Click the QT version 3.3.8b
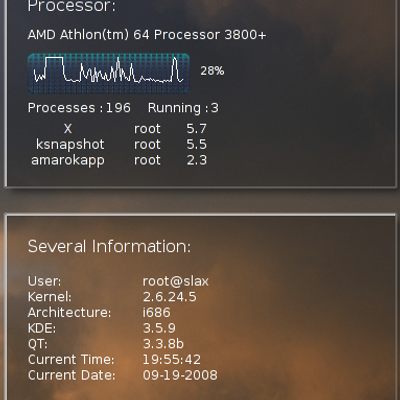Screen dimensions: 400x400 163,344
